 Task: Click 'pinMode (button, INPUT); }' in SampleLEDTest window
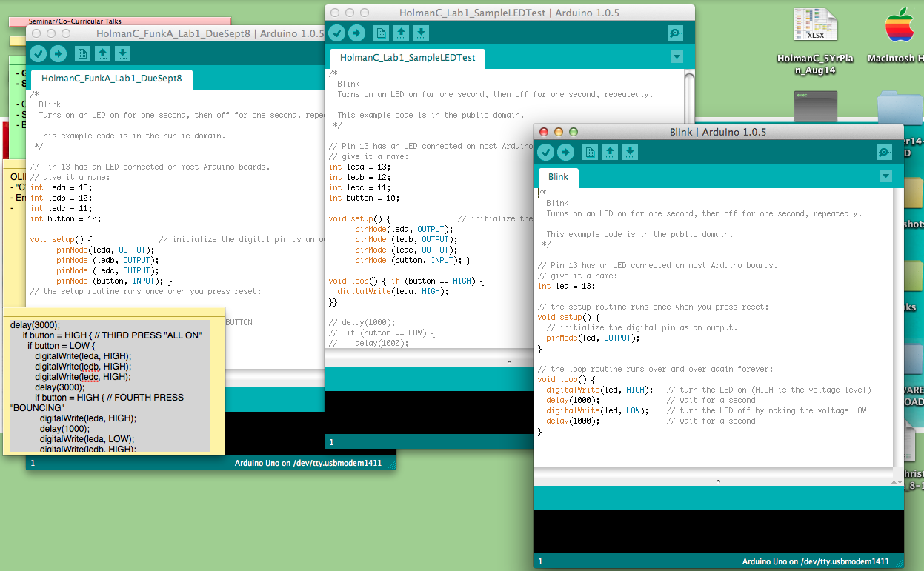click(x=412, y=260)
